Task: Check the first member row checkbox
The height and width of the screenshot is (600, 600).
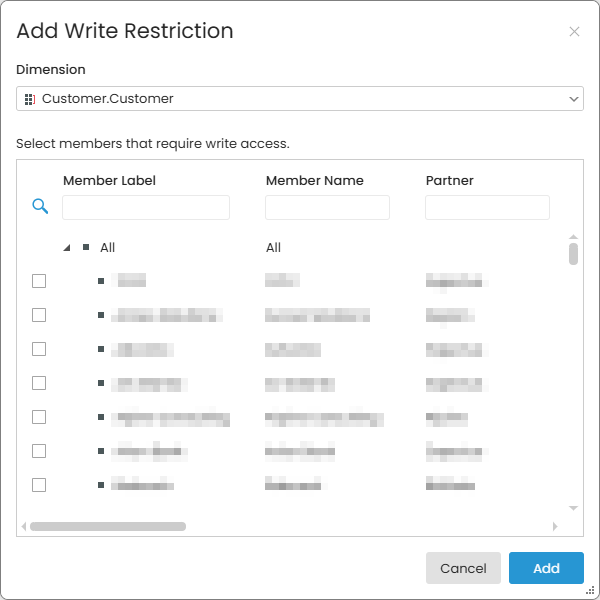Action: click(39, 281)
